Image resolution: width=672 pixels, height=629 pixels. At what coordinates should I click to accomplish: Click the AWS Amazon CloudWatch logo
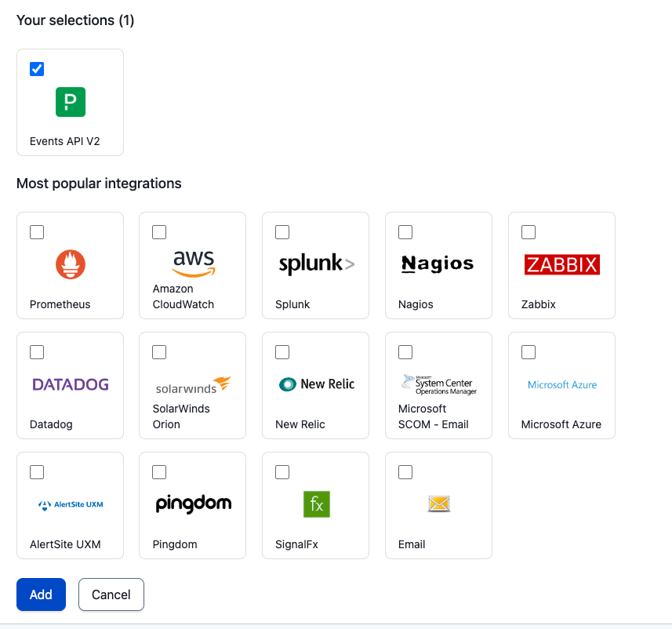pos(194,264)
